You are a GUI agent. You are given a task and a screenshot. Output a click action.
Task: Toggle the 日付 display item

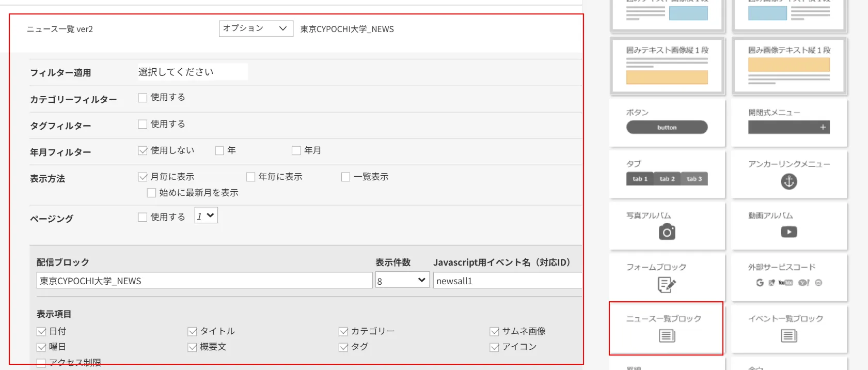41,332
